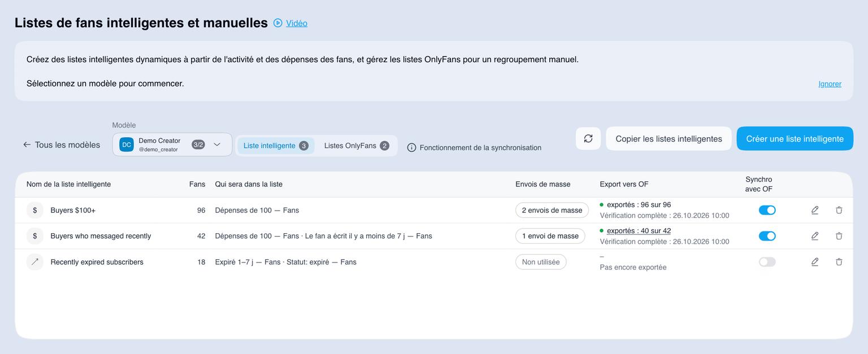Open the 1 envoi de masse badge
The height and width of the screenshot is (354, 868).
(550, 236)
